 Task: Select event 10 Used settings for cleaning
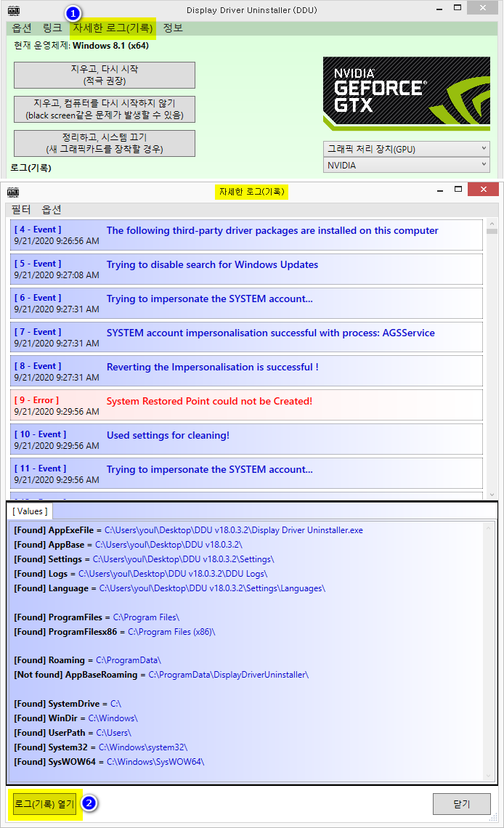[246, 439]
